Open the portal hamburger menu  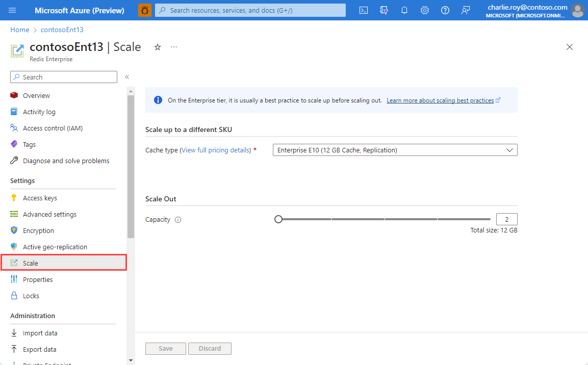tap(12, 10)
